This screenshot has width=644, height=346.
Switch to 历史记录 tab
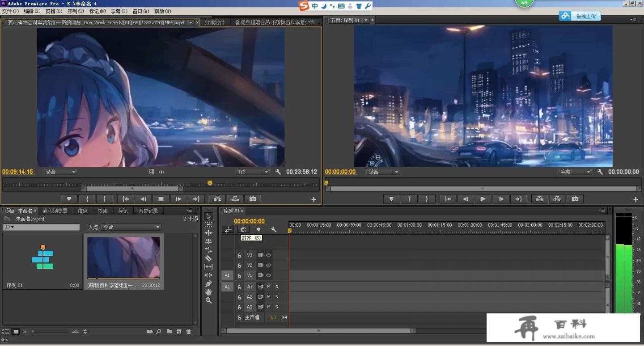pos(148,211)
